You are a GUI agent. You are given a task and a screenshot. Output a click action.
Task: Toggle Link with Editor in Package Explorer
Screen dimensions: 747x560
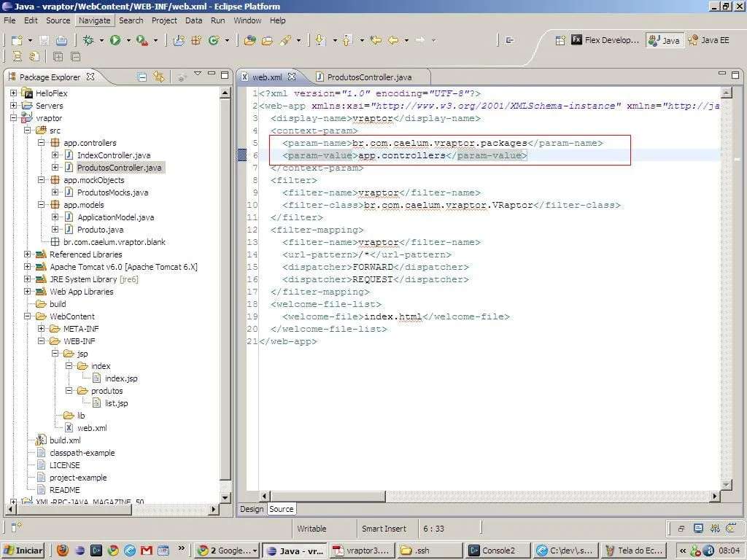[x=159, y=77]
